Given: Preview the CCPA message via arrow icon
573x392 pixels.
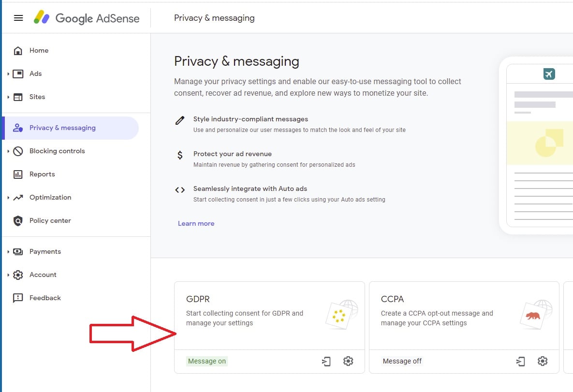Looking at the screenshot, I should (x=520, y=361).
